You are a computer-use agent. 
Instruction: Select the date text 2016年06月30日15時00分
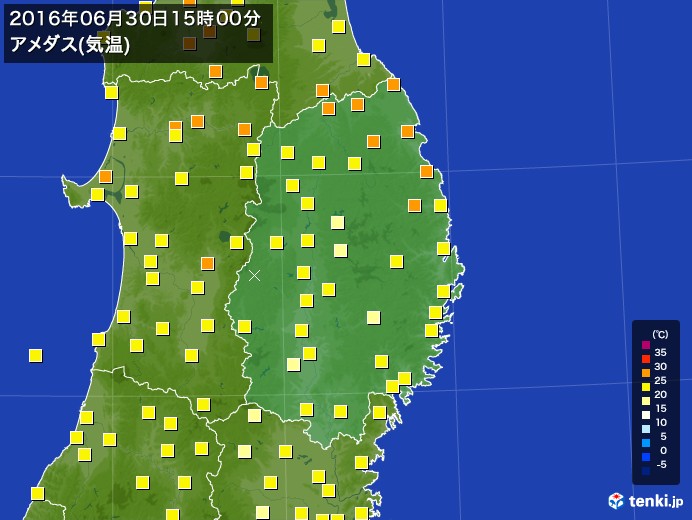[x=135, y=19]
